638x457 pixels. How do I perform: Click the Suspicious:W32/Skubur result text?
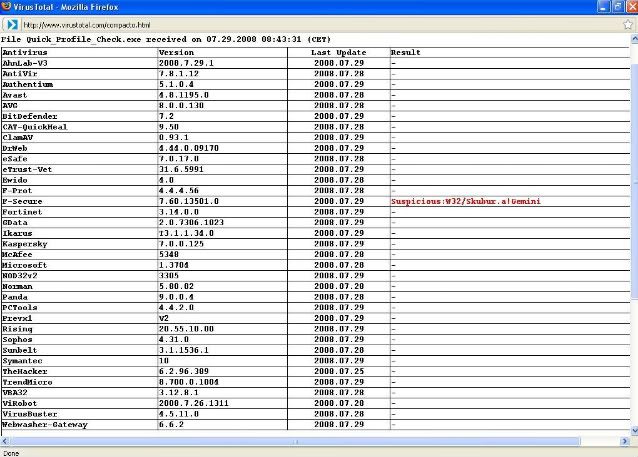466,201
